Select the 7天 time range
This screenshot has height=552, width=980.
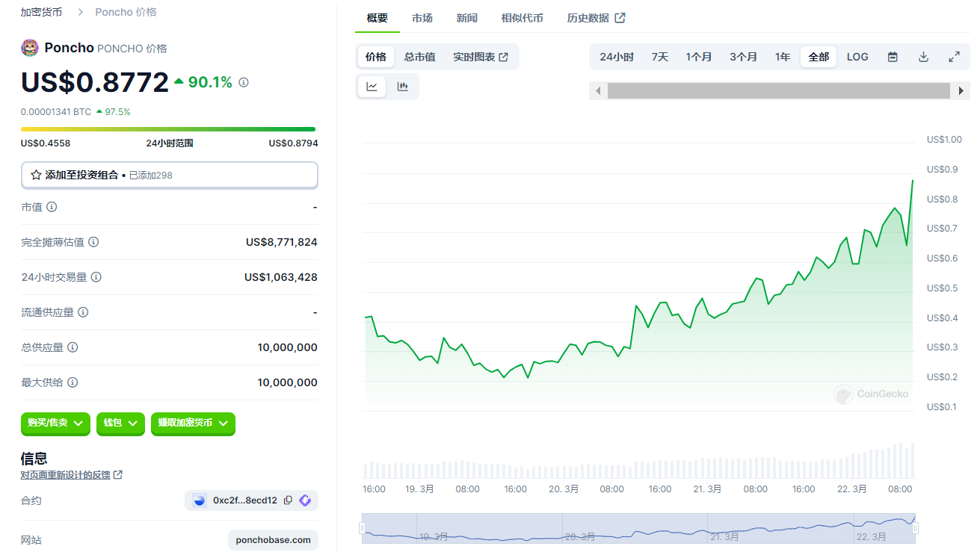659,57
